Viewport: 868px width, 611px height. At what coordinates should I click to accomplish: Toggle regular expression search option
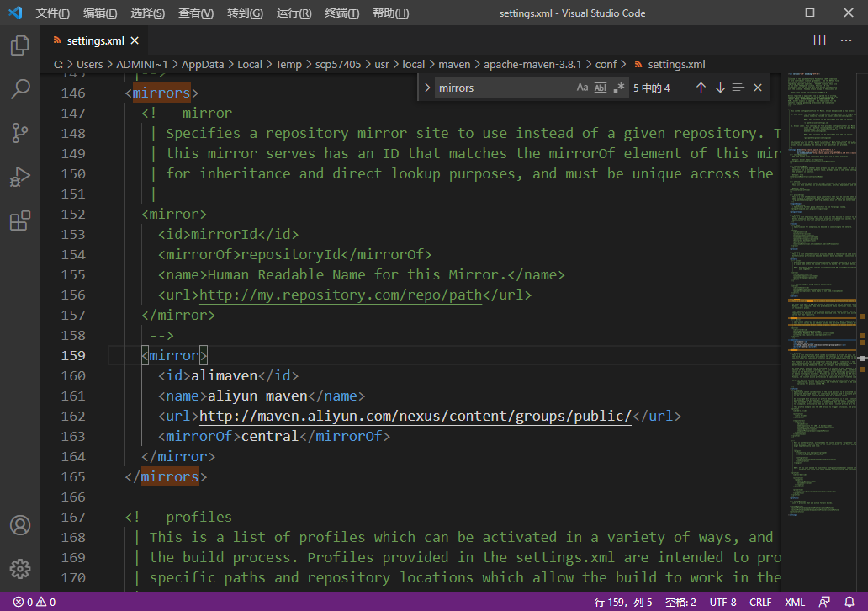pos(619,88)
